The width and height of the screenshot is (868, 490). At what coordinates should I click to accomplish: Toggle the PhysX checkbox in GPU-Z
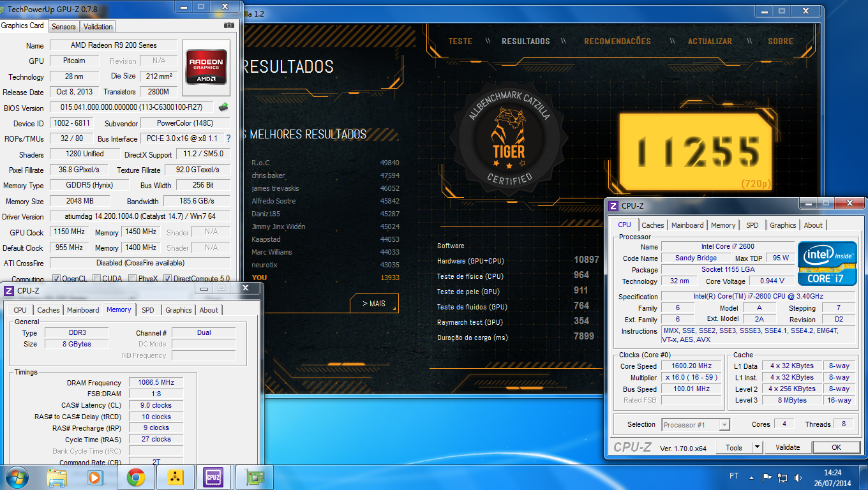pyautogui.click(x=131, y=279)
